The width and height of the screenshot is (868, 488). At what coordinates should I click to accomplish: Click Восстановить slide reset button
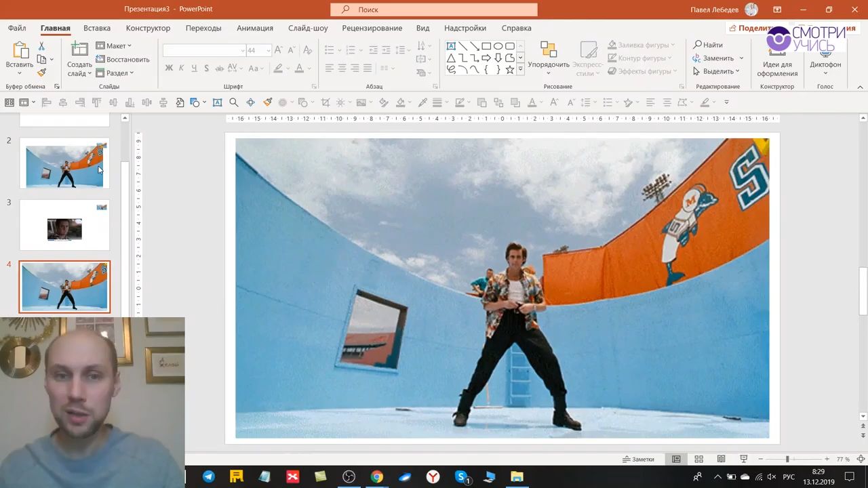pos(123,60)
